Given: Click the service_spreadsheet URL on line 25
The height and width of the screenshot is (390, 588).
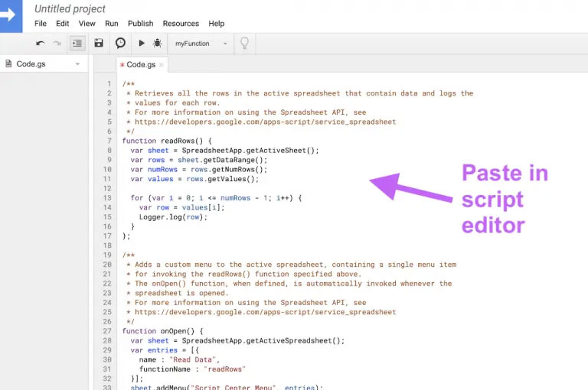Looking at the screenshot, I should (265, 312).
